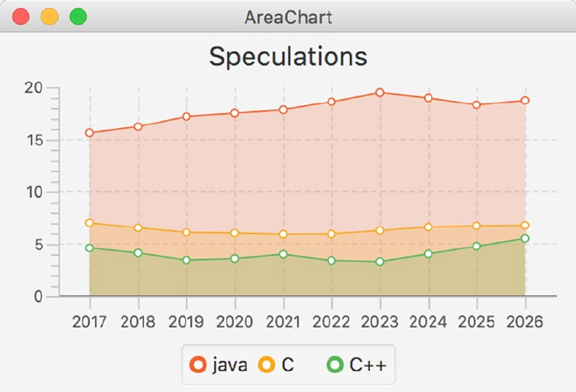Click the java data point for 2023
Image resolution: width=576 pixels, height=392 pixels.
(380, 93)
